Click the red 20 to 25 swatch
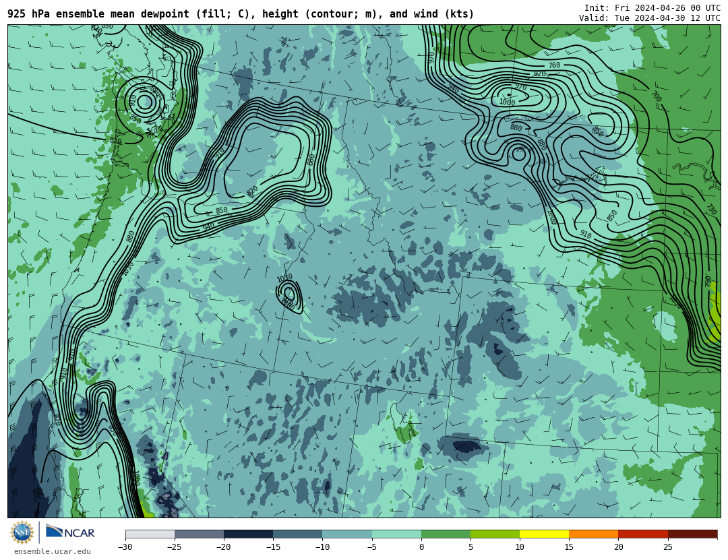This screenshot has width=728, height=560. [x=643, y=534]
